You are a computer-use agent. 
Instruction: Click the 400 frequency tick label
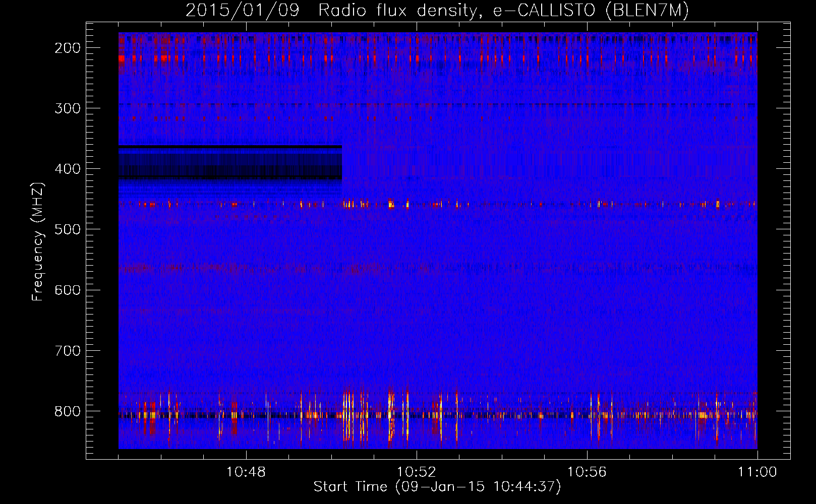click(68, 169)
